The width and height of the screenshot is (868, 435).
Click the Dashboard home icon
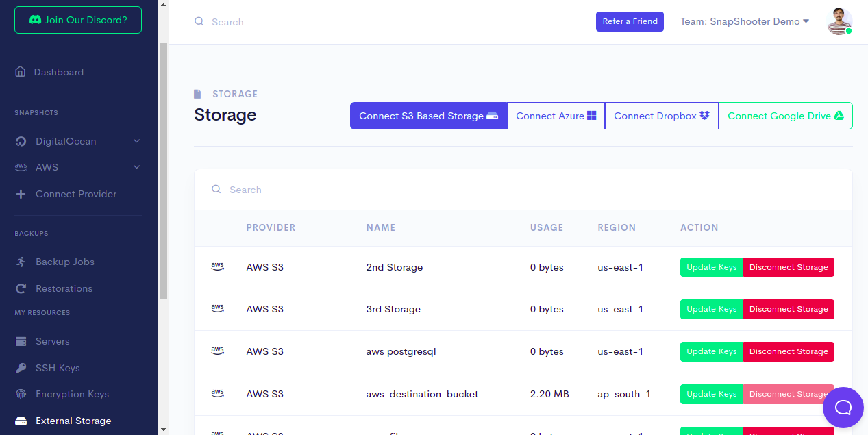[x=21, y=72]
